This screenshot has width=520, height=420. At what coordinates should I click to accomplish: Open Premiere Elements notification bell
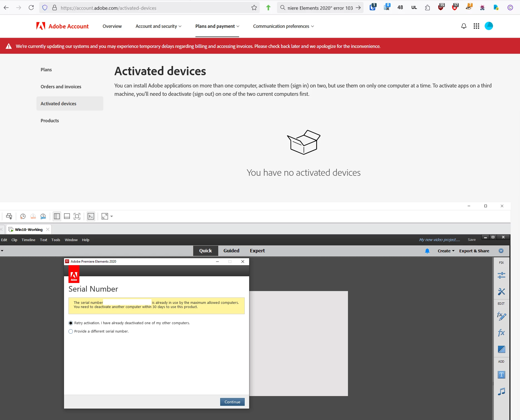427,251
